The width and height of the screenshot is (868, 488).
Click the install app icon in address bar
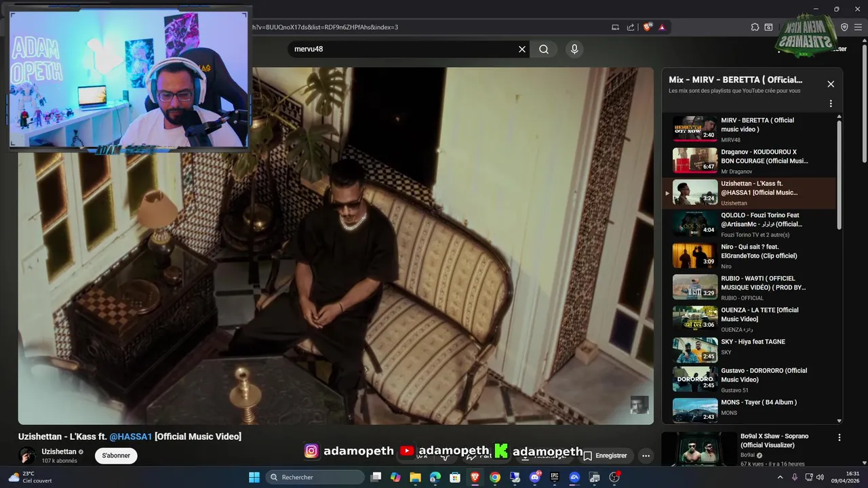615,27
